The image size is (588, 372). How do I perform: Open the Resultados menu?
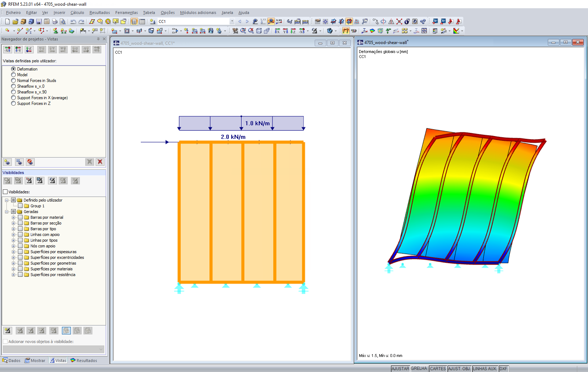tap(100, 13)
